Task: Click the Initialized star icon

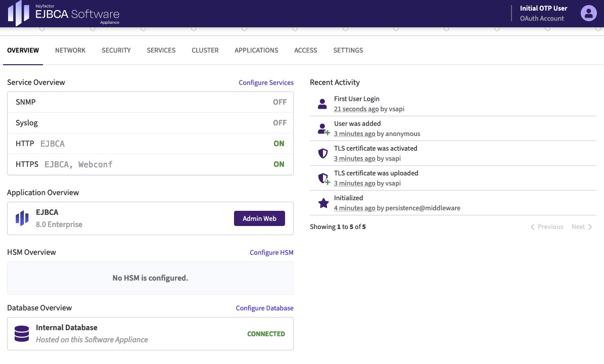Action: pos(323,203)
